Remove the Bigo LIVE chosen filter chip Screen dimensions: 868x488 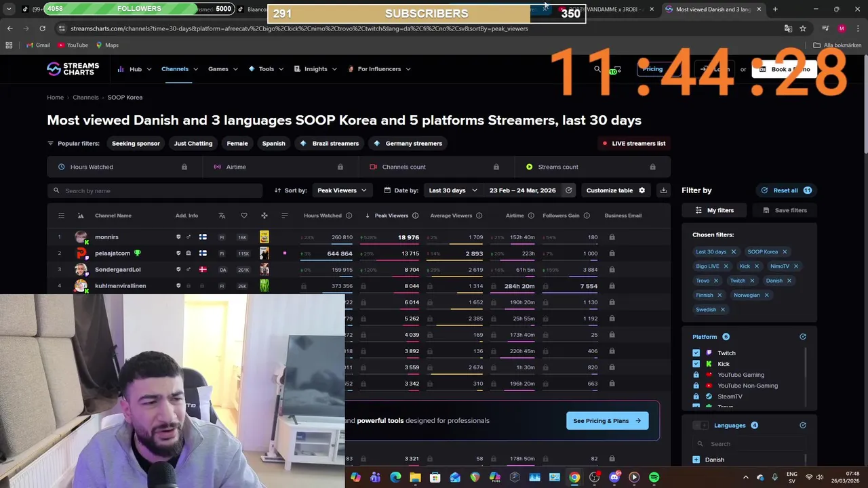click(x=726, y=266)
